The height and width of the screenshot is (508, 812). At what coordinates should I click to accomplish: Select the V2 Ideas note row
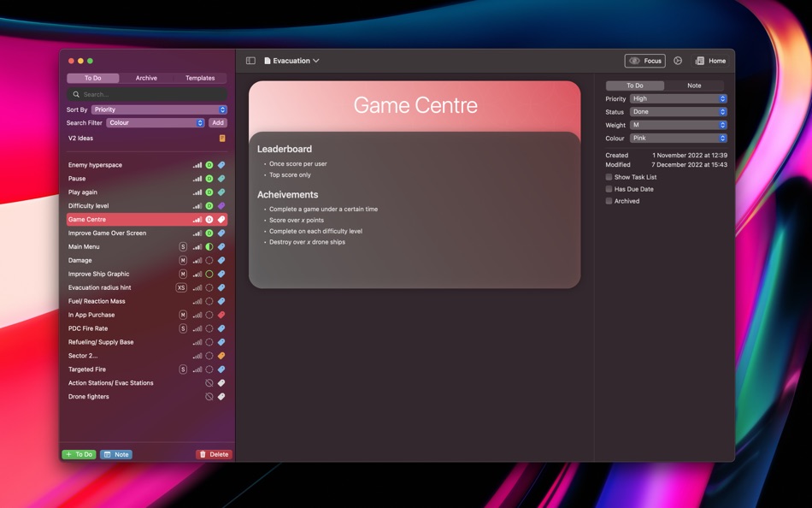point(146,139)
